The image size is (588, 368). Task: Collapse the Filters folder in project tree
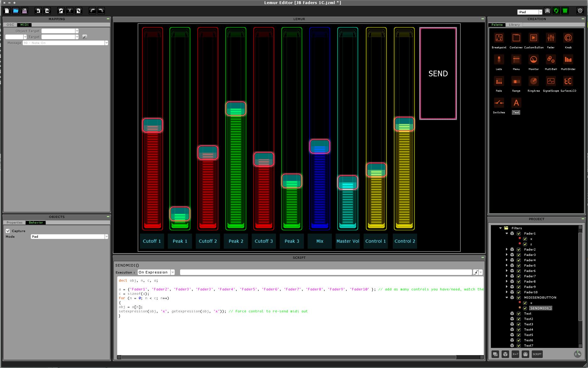click(x=501, y=228)
